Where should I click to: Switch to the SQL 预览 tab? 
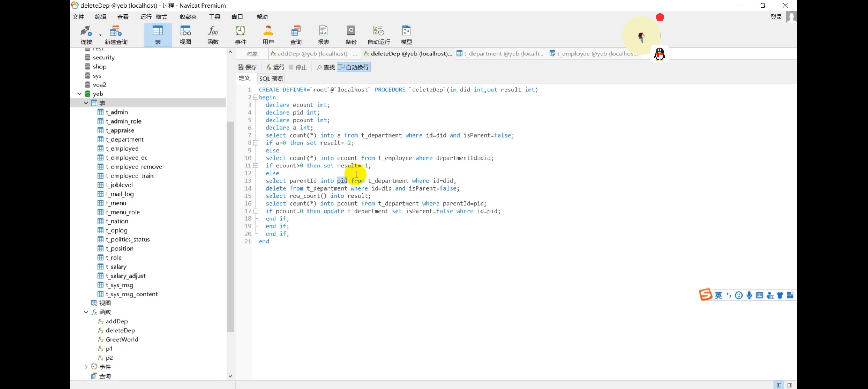click(x=271, y=79)
